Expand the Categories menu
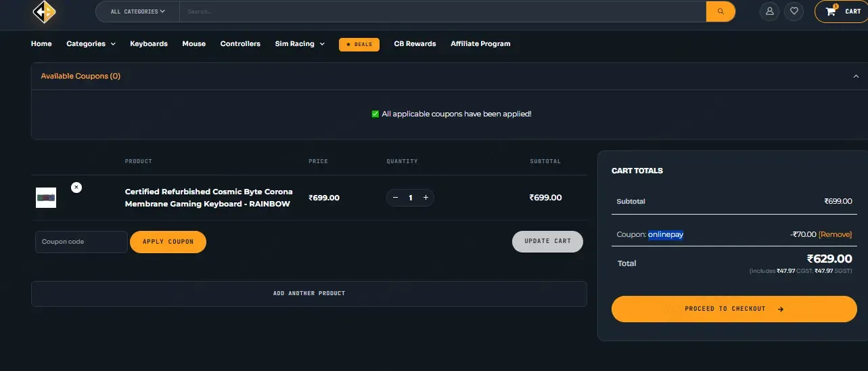The image size is (868, 371). point(91,44)
